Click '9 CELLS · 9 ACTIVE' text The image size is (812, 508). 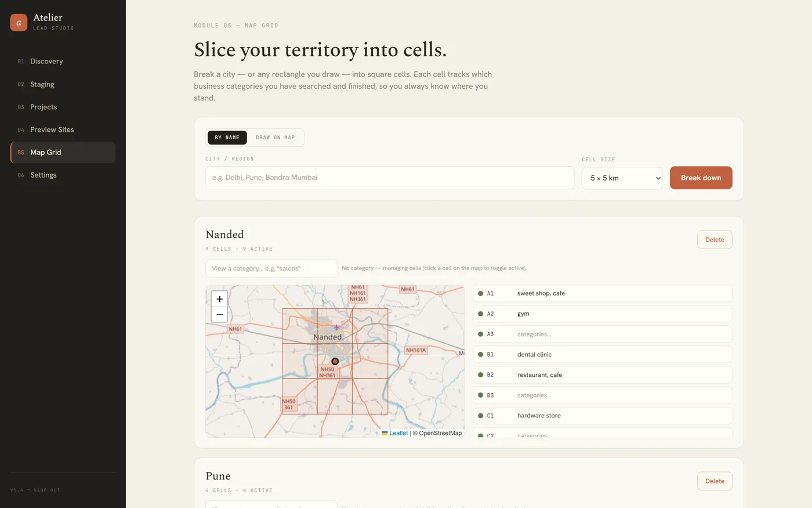(239, 249)
